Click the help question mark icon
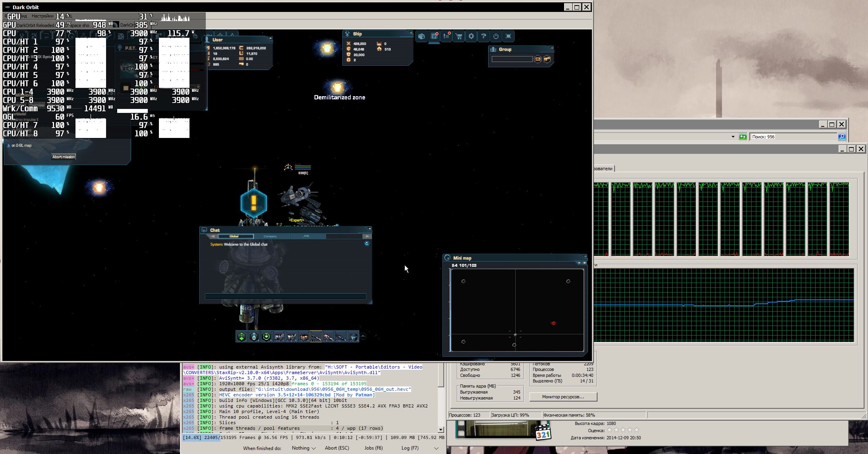This screenshot has height=454, width=868. [483, 36]
